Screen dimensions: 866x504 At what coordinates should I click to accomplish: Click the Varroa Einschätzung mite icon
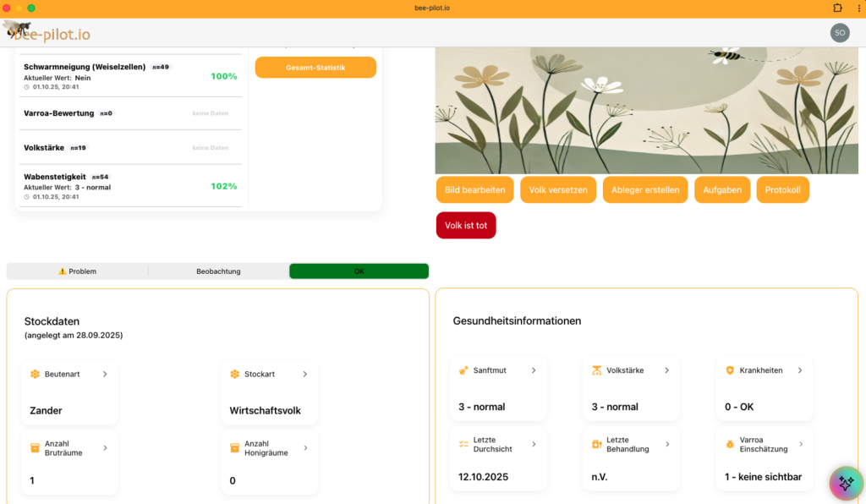(729, 443)
